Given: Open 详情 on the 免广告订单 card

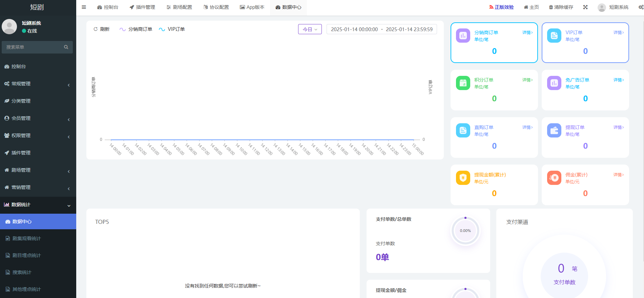Looking at the screenshot, I should 619,80.
